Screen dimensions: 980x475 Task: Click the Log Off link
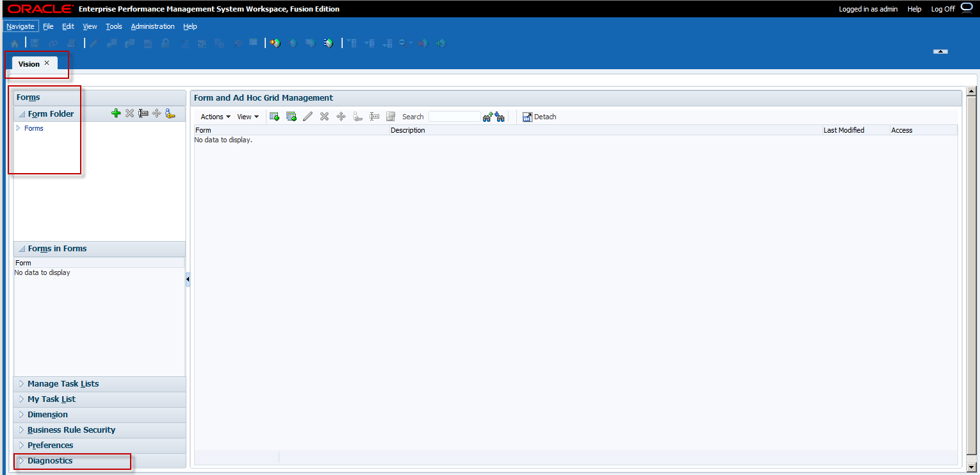click(x=943, y=9)
